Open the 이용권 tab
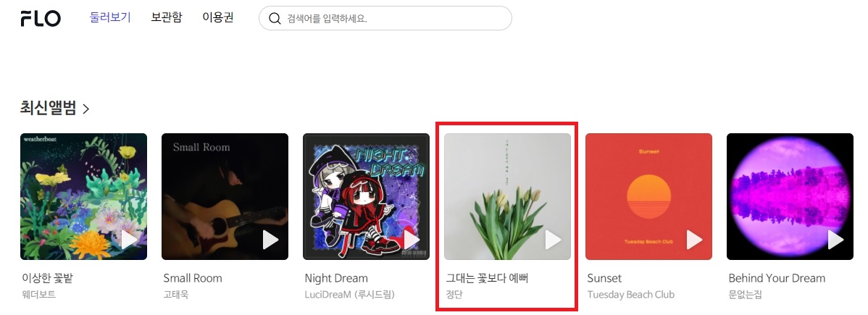Image resolution: width=868 pixels, height=315 pixels. point(217,17)
